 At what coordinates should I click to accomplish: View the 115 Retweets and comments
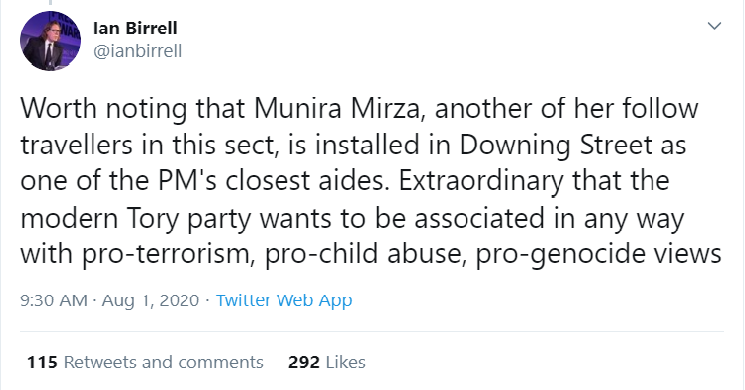pos(145,362)
